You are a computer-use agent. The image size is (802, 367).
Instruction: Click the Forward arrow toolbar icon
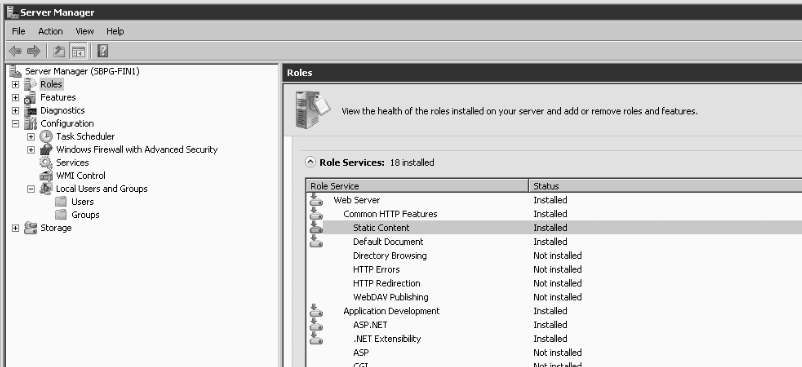(x=34, y=51)
